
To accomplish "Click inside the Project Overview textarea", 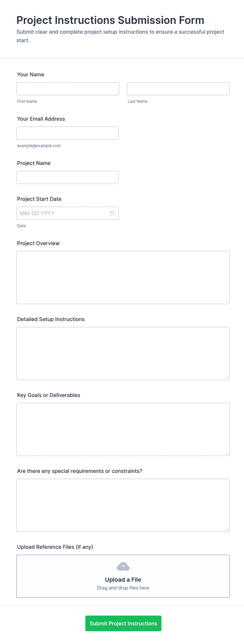I will (123, 277).
